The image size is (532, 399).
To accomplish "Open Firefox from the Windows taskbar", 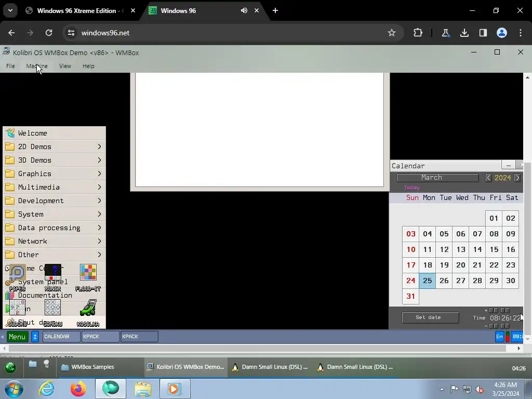I will click(78, 389).
